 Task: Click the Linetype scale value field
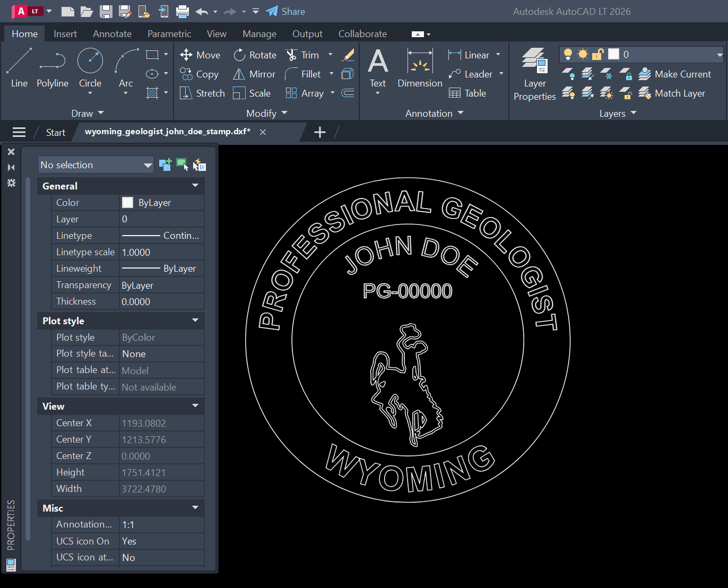coord(162,252)
